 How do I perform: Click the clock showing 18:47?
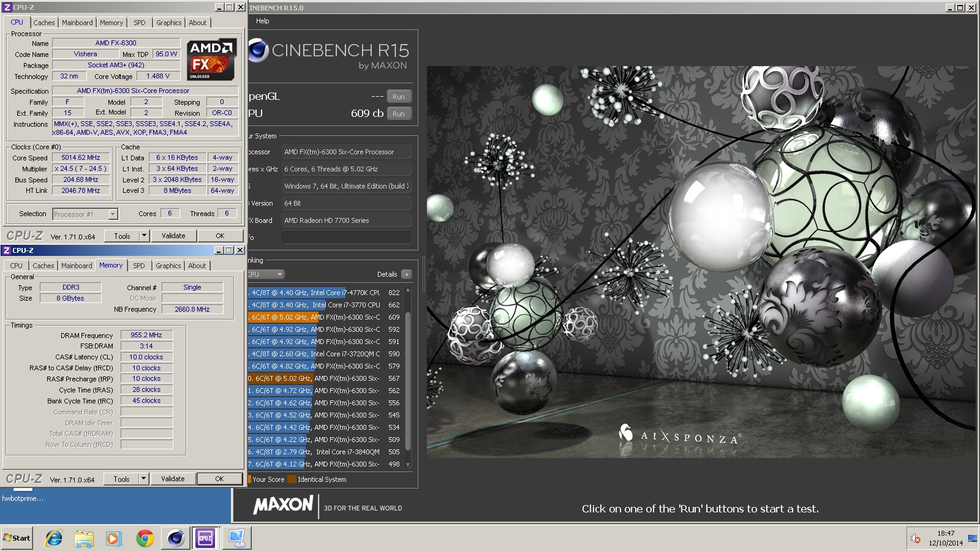(946, 533)
